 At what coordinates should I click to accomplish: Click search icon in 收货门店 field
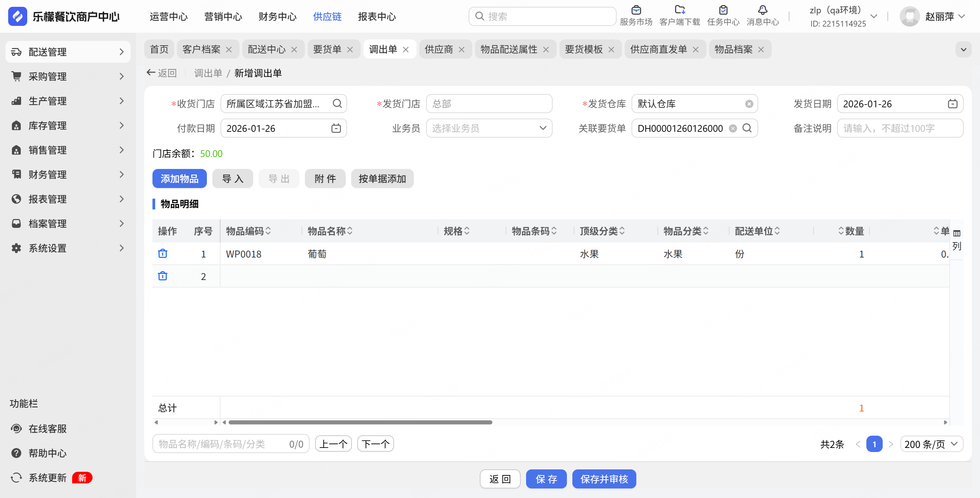coord(337,104)
